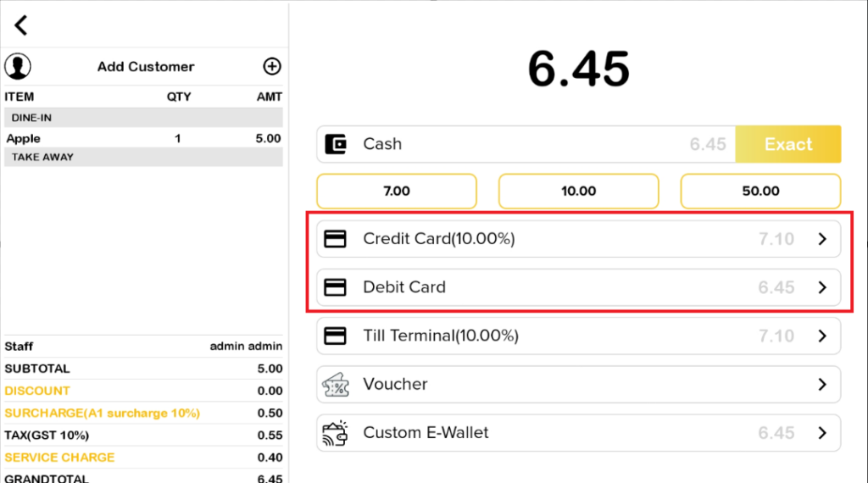Click the Debit Card icon
This screenshot has width=868, height=483.
click(337, 287)
